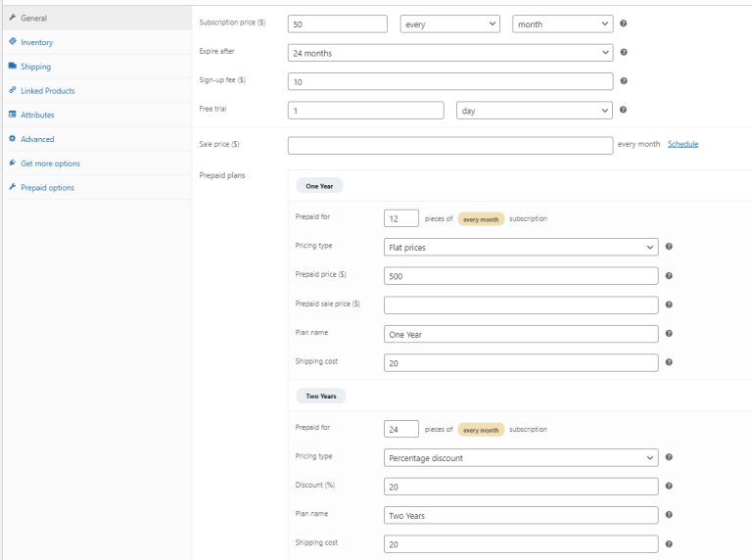Click the Plan name field 'Two Years'
This screenshot has width=752, height=560.
point(521,515)
